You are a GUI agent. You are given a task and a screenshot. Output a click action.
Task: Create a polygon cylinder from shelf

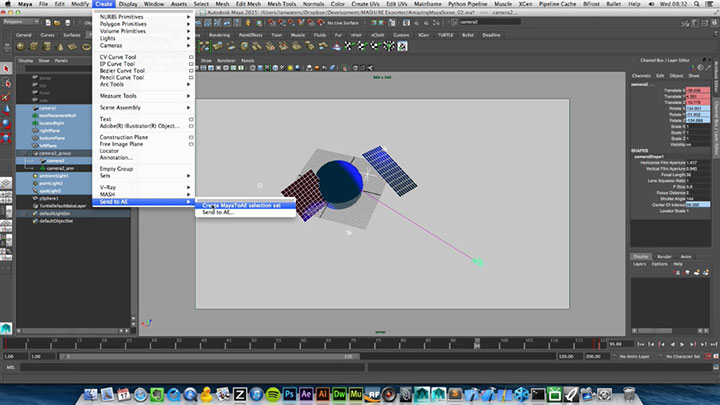pos(47,46)
